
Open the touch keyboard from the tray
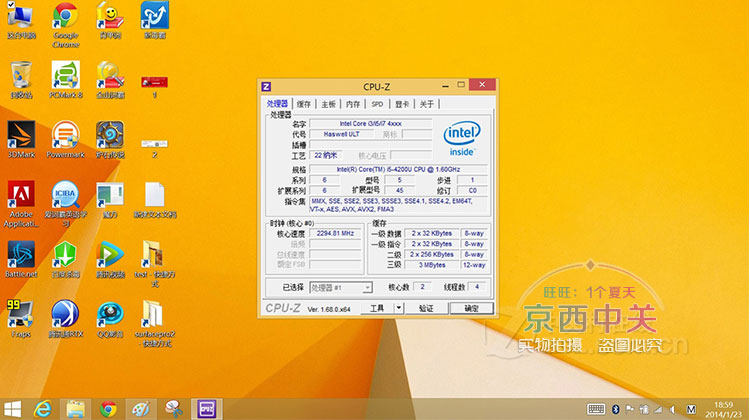596,409
